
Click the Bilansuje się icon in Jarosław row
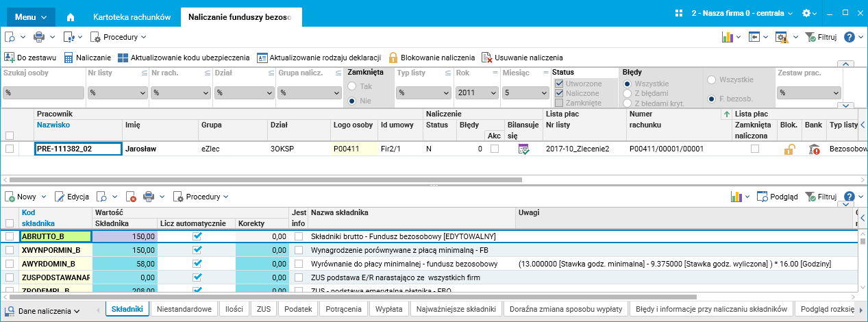(523, 149)
